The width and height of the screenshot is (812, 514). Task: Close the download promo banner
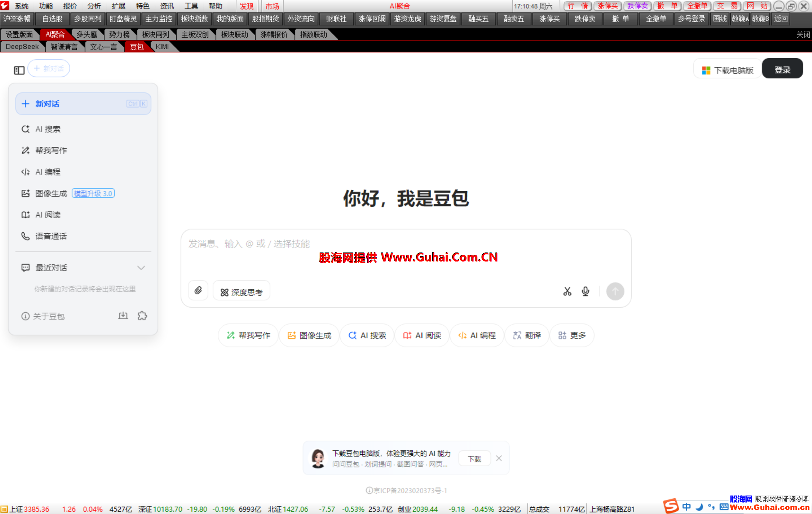[x=499, y=458]
